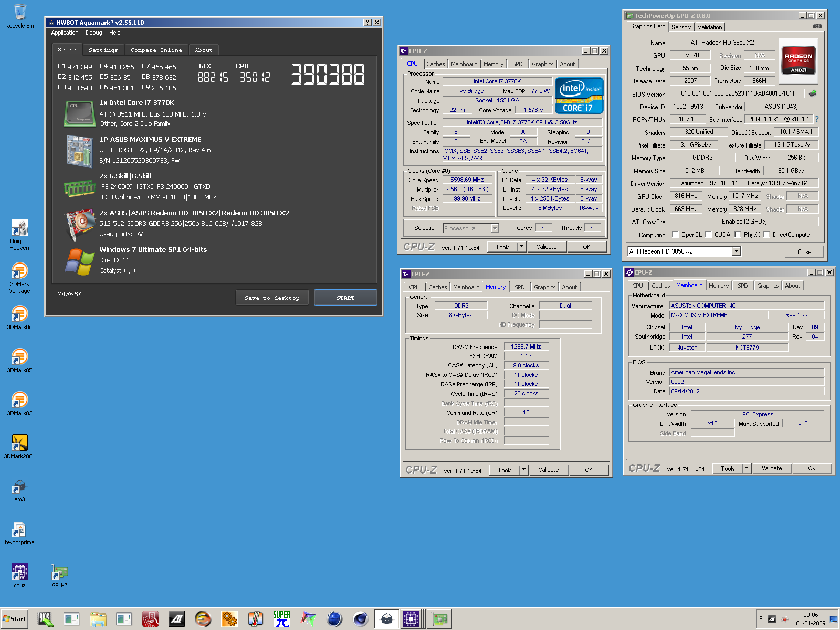Click the save BIOS chip icon in GPU-Z
840x630 pixels.
813,93
